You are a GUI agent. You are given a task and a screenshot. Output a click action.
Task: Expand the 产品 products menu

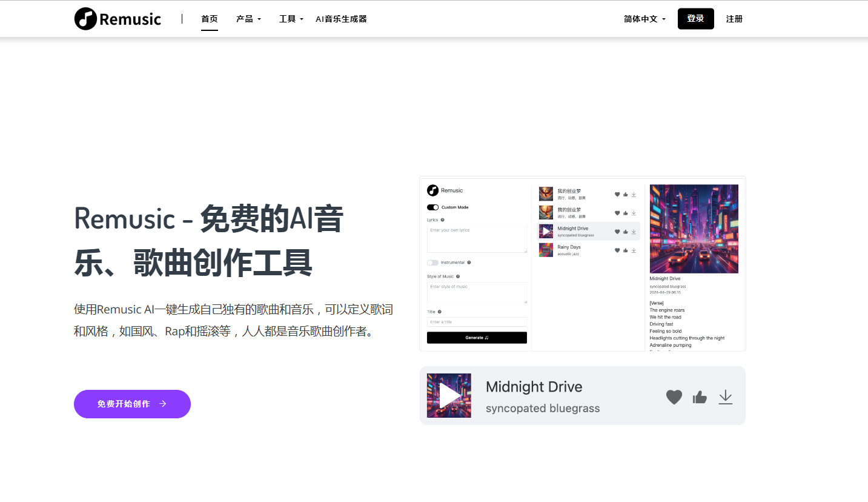(x=248, y=19)
